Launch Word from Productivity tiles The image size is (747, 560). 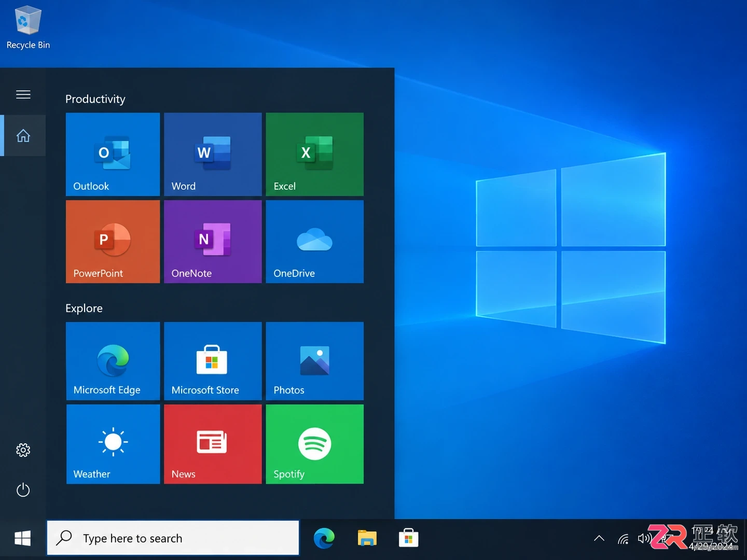coord(213,154)
